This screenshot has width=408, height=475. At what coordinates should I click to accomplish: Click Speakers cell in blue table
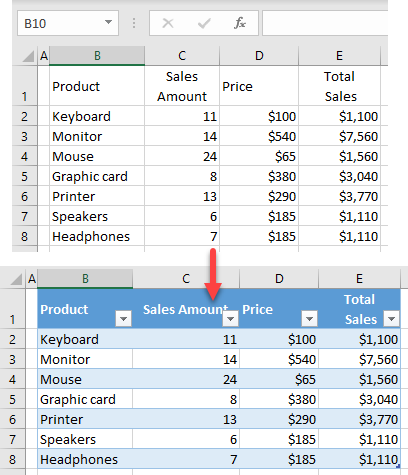(85, 439)
